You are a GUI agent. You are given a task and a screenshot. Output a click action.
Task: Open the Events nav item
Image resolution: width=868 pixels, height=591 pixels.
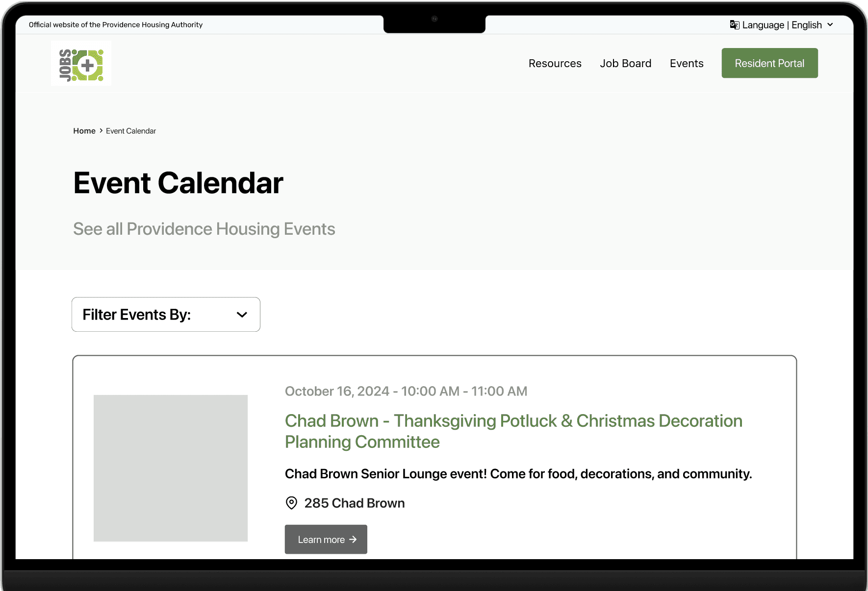click(687, 63)
